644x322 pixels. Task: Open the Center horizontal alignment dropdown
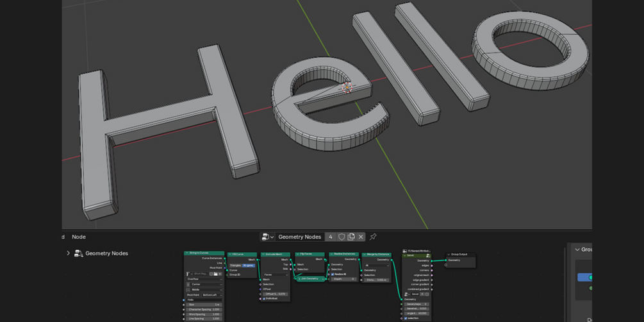pyautogui.click(x=204, y=284)
